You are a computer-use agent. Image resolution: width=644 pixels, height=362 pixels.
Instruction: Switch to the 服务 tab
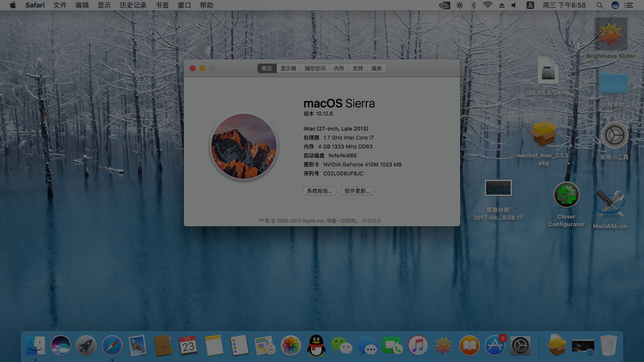377,68
